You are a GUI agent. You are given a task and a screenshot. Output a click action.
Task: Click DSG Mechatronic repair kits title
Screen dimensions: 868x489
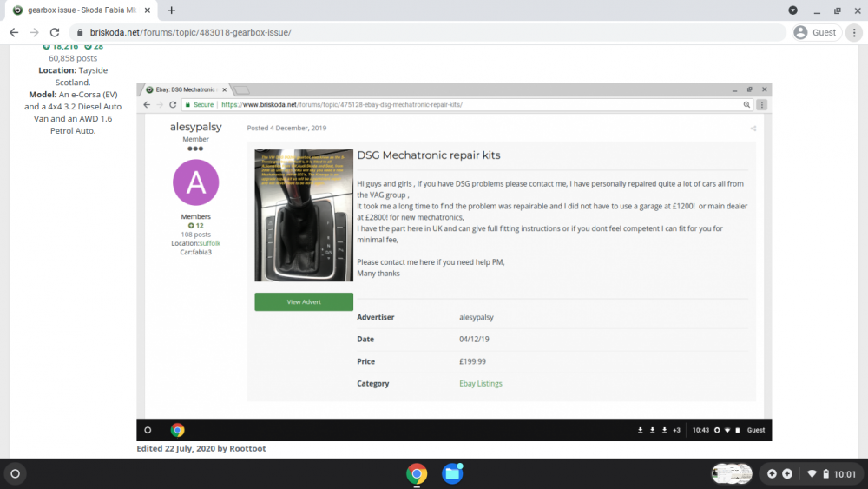point(429,155)
